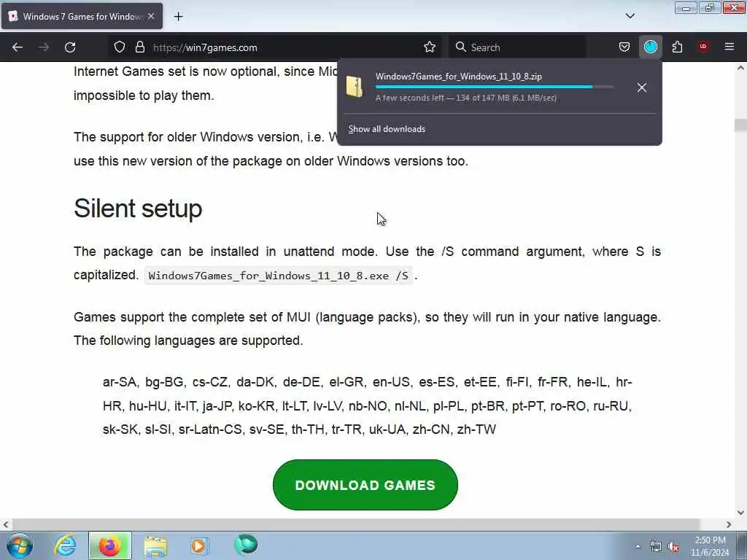The image size is (747, 560).
Task: Click the horizontal scrollbar left arrow
Action: pyautogui.click(x=5, y=524)
